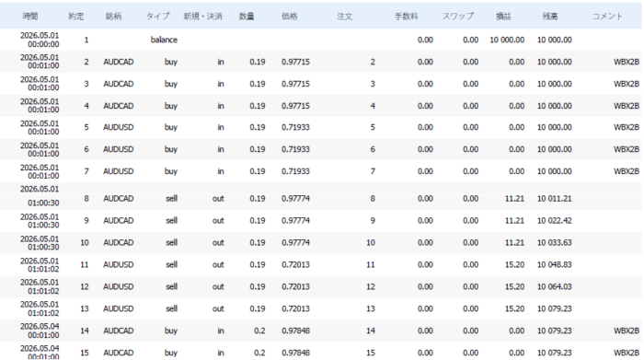Click WBX2B comment in deal 15 row
Image resolution: width=644 pixels, height=360 pixels.
[x=627, y=353]
